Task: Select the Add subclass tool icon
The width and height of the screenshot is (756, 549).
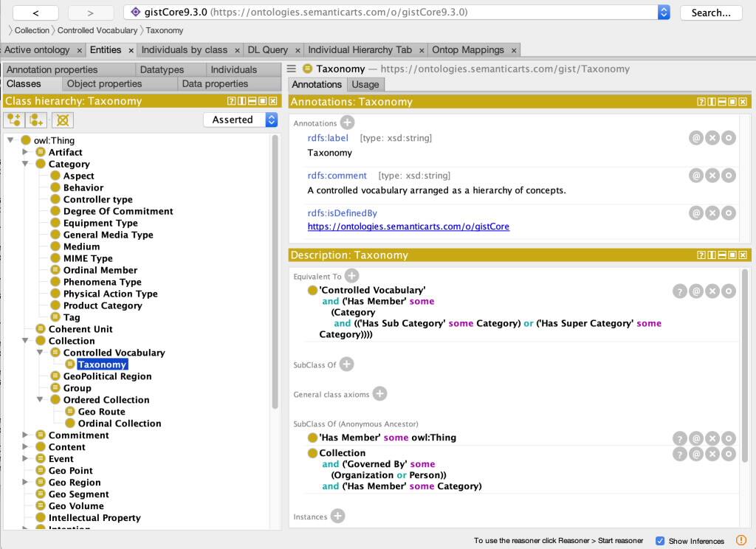Action: coord(13,120)
